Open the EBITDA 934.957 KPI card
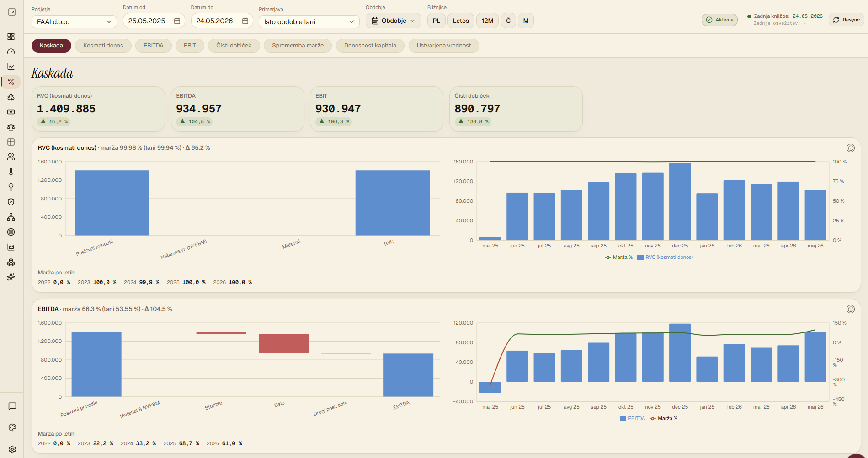 click(237, 109)
